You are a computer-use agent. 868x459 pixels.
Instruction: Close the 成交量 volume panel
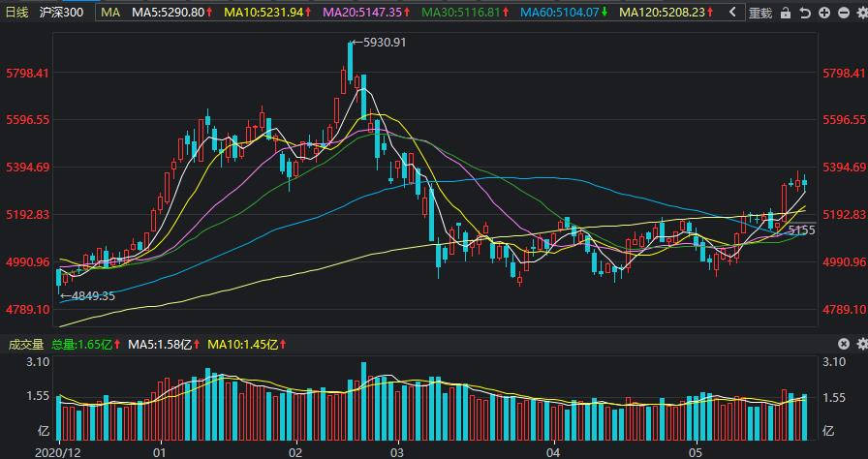point(843,344)
